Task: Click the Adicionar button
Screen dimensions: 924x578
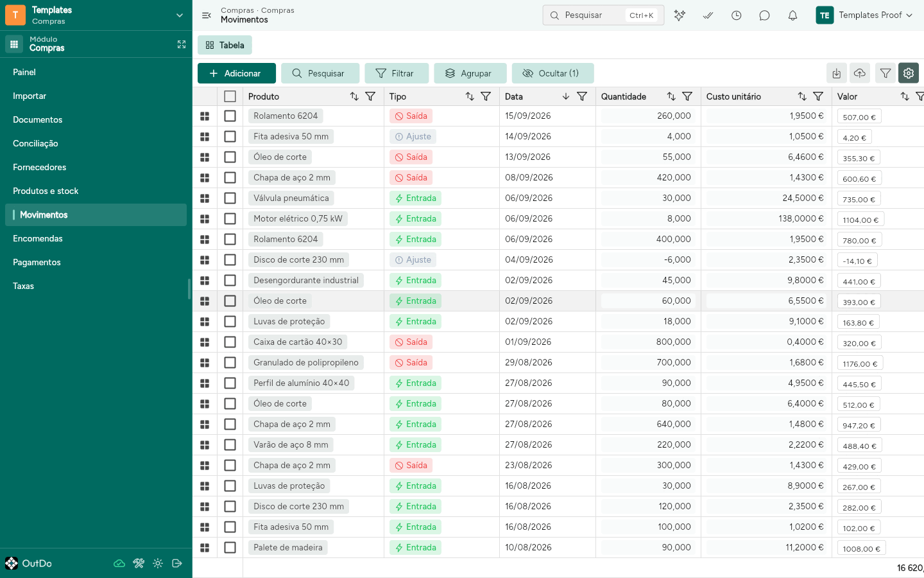Action: point(237,73)
